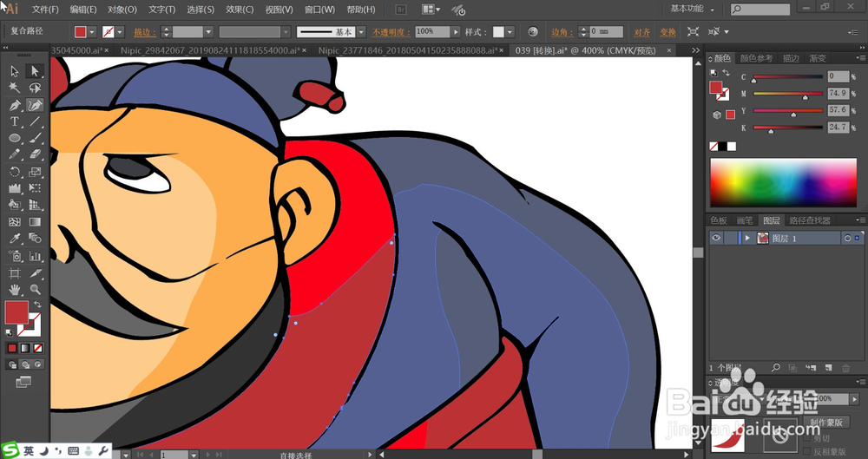Choose the Pen tool
Image resolution: width=868 pixels, height=459 pixels.
click(15, 105)
